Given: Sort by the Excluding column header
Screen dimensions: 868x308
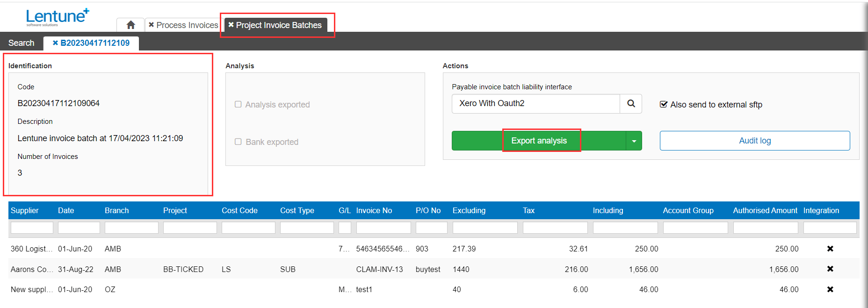Looking at the screenshot, I should coord(469,210).
